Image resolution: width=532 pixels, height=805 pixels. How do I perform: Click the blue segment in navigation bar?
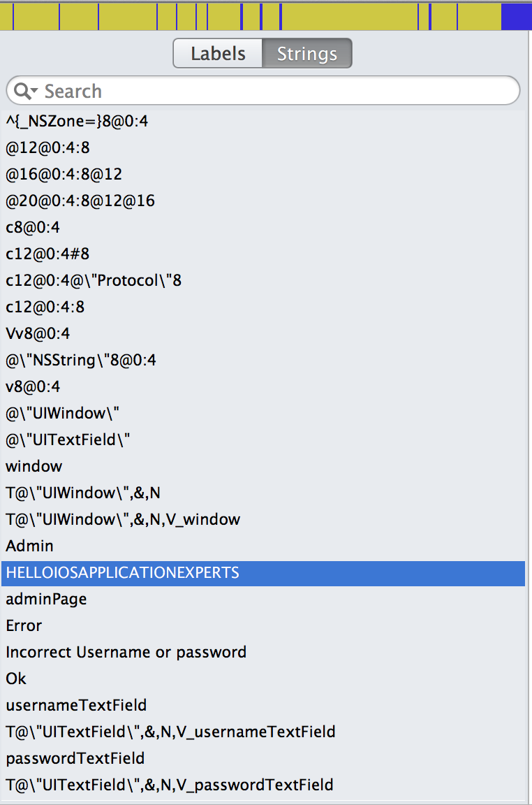coord(516,17)
